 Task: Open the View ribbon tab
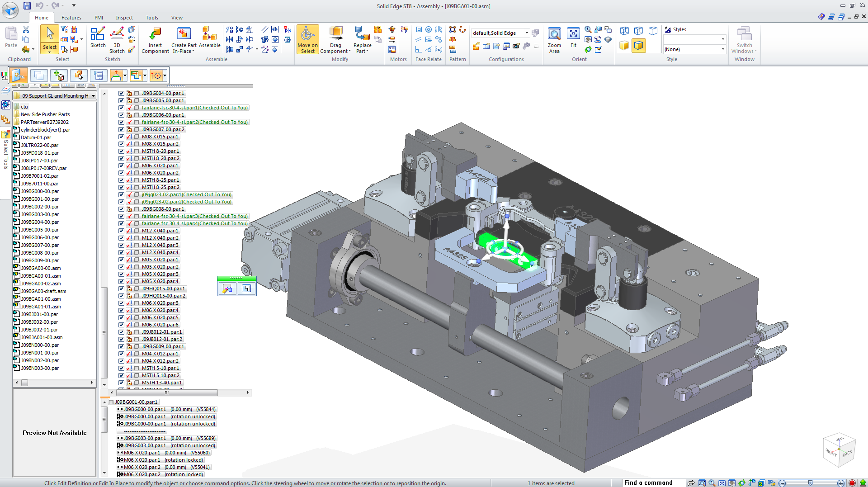pos(177,18)
